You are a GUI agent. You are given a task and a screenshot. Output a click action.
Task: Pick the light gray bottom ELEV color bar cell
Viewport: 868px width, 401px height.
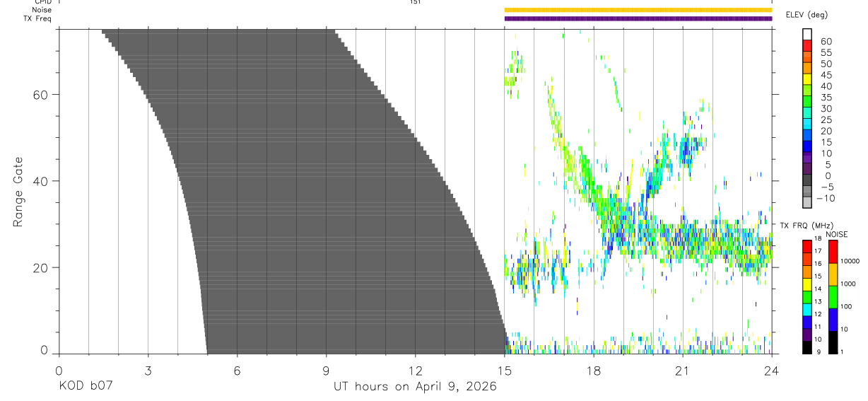(x=807, y=204)
